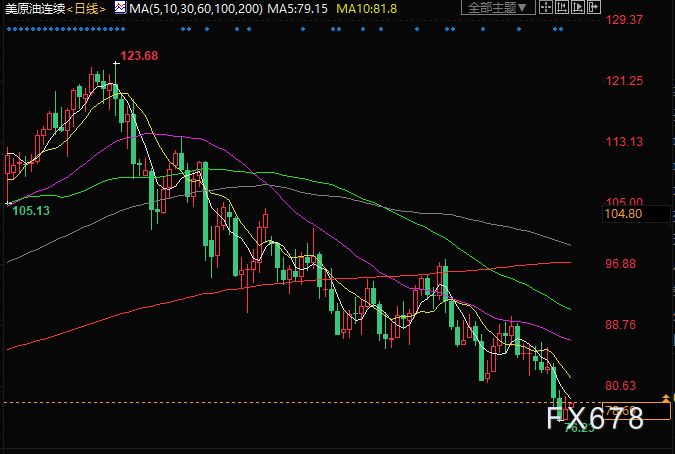
Task: Click the play-forward axis chart icon
Action: [578, 7]
